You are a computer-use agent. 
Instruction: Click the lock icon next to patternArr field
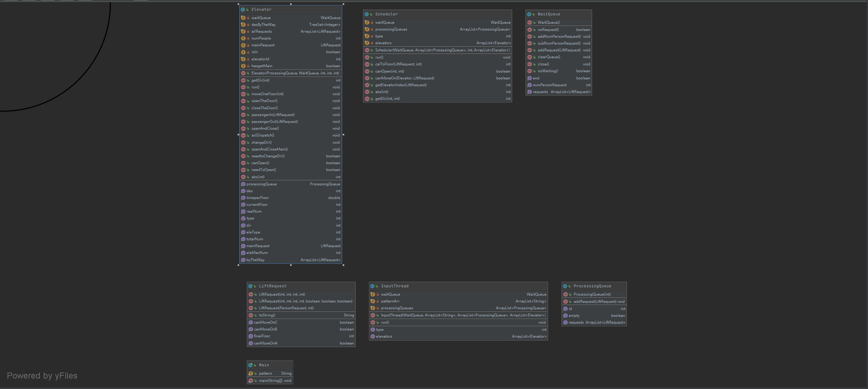tap(378, 301)
